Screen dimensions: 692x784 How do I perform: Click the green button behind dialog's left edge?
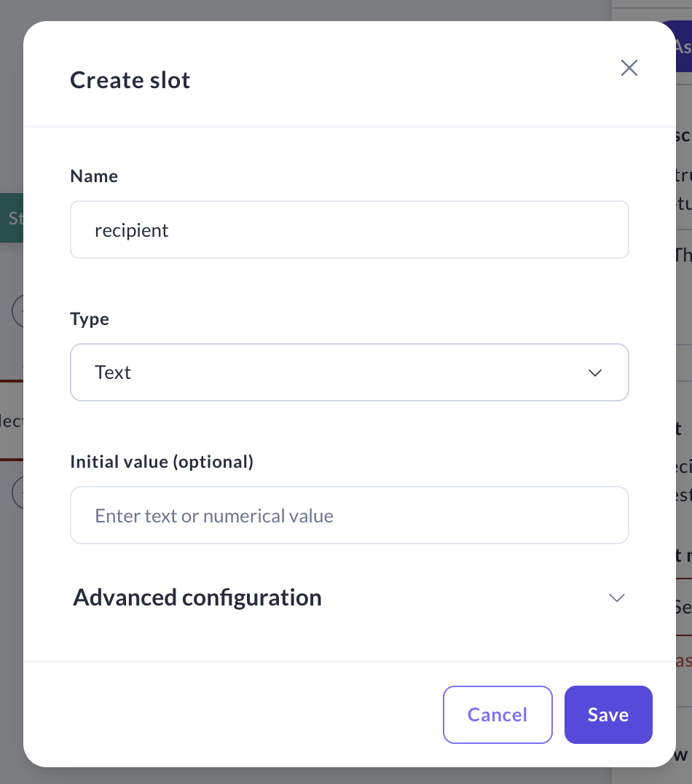(12, 218)
